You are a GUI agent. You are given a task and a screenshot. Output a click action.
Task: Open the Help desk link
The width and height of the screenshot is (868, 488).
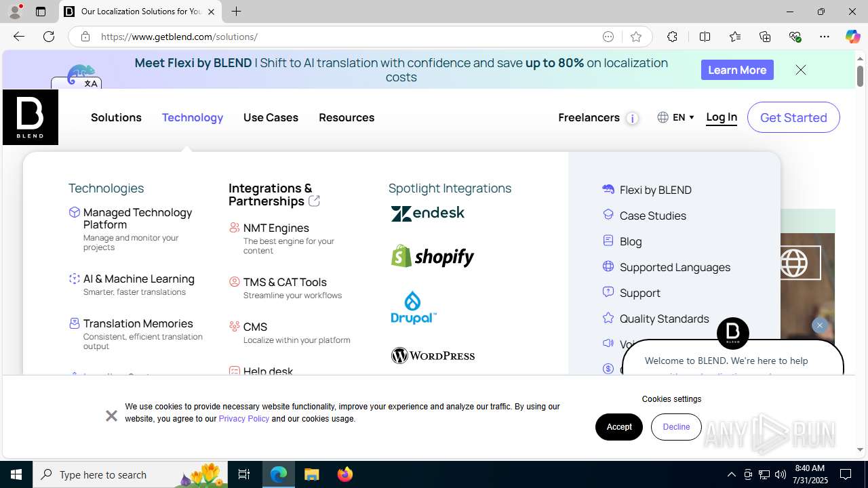(x=268, y=371)
